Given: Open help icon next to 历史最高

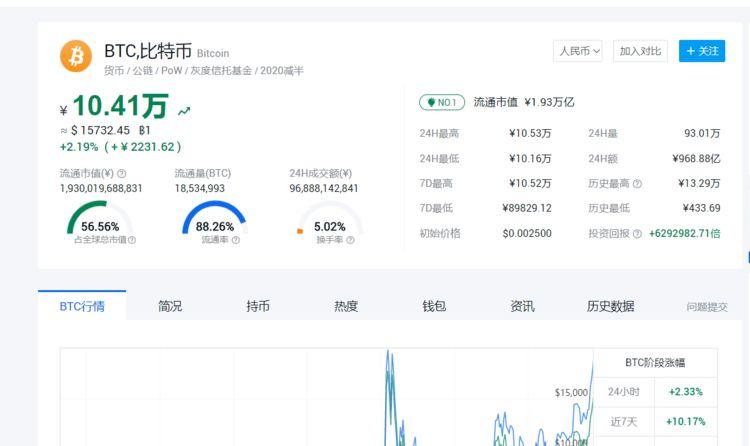Looking at the screenshot, I should click(637, 183).
